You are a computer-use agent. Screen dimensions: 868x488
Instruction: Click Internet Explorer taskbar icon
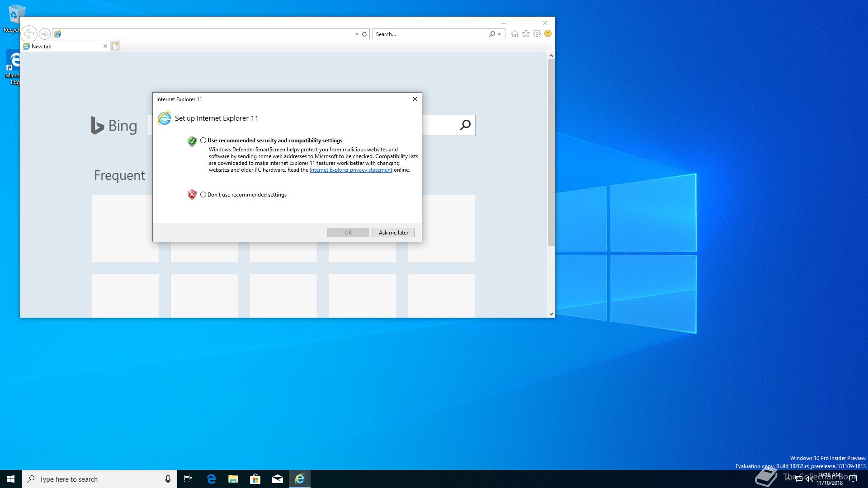[x=300, y=479]
